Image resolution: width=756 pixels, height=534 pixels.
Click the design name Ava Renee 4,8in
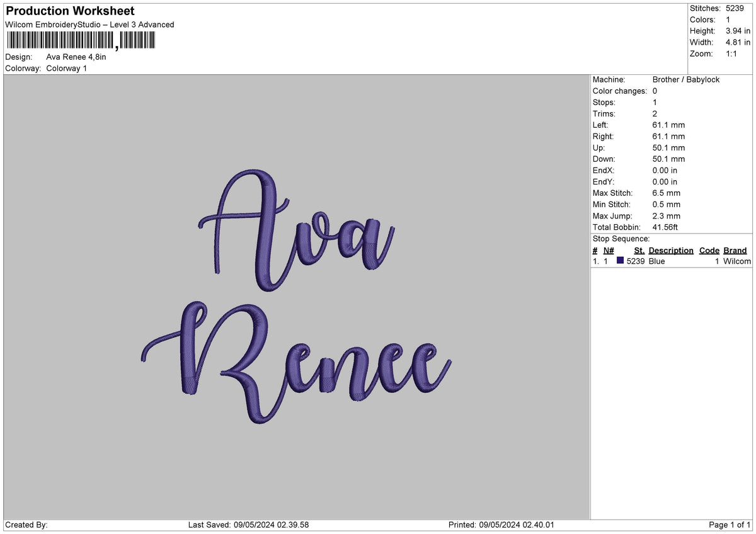pos(77,56)
